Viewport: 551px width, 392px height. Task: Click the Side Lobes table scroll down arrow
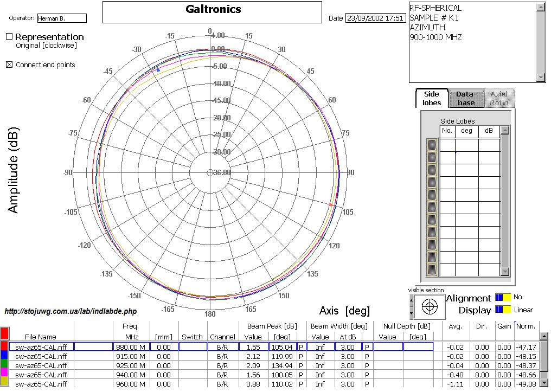click(505, 272)
